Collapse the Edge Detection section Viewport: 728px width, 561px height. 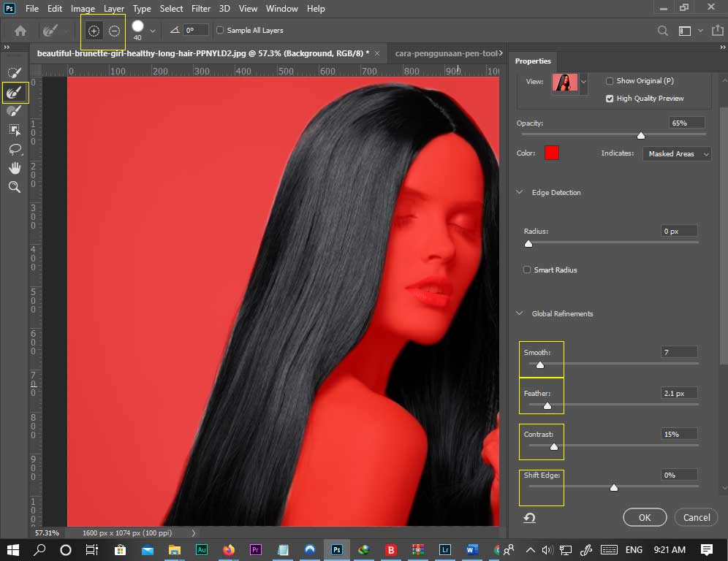point(520,192)
